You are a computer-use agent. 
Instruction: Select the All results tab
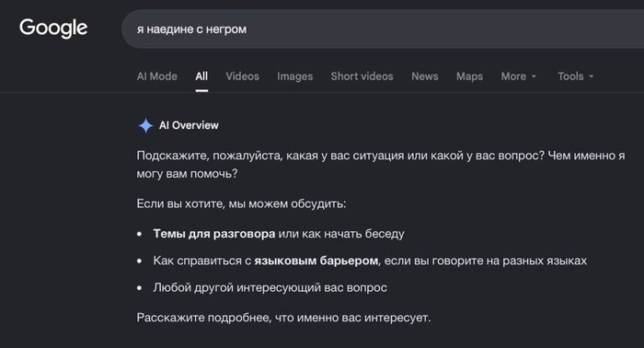[x=201, y=76]
